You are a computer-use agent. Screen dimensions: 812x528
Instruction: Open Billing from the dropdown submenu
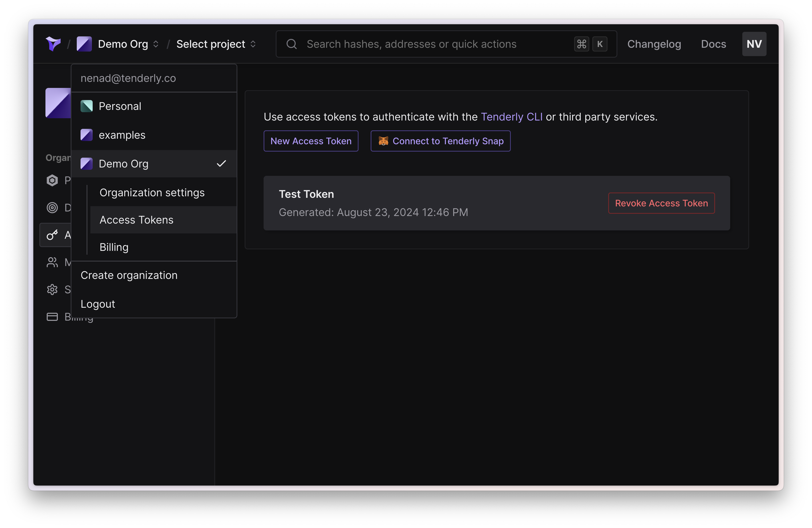pyautogui.click(x=163, y=247)
